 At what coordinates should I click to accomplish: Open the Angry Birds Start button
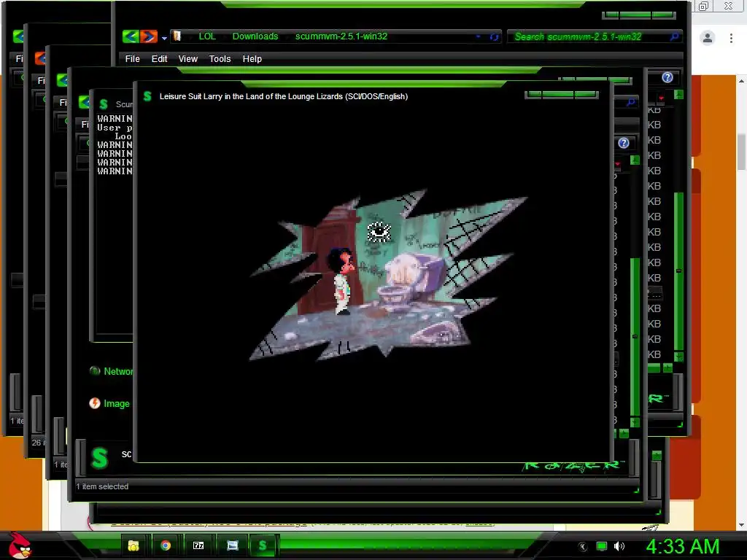pyautogui.click(x=19, y=545)
